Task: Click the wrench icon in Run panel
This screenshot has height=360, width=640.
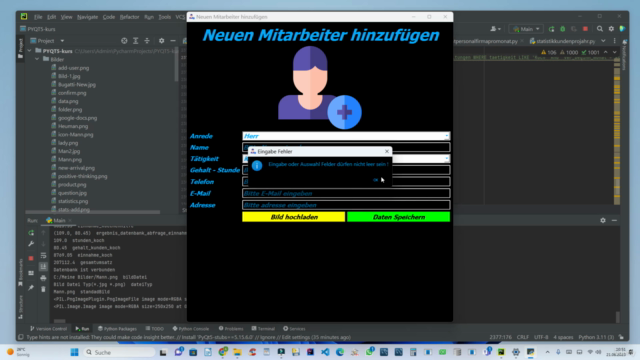Action: 31,244
